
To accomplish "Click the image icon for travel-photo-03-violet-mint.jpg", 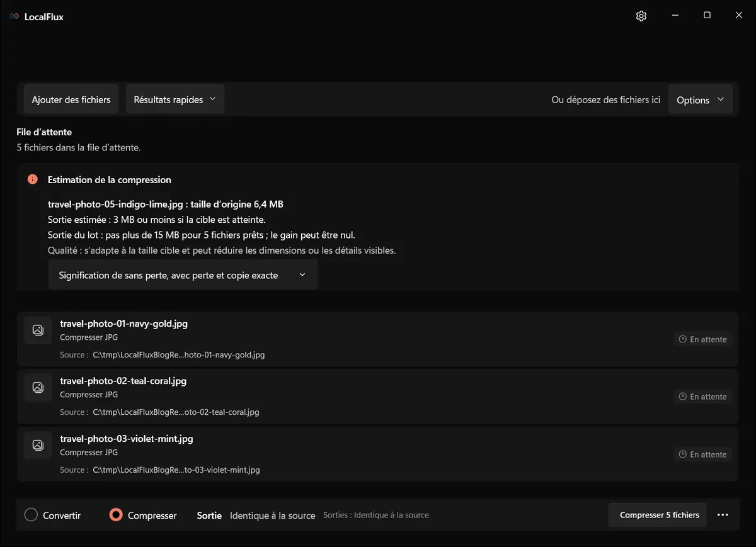I will coord(38,445).
